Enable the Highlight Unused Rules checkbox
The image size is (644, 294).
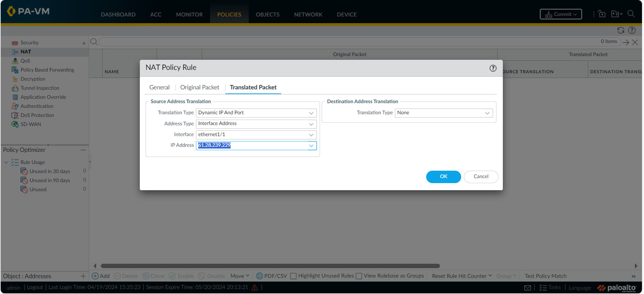coord(293,276)
